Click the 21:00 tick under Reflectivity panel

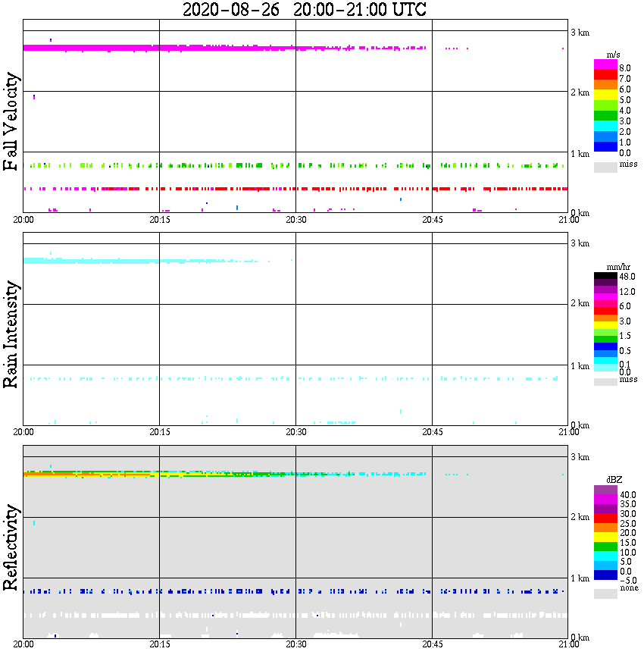[x=569, y=644]
